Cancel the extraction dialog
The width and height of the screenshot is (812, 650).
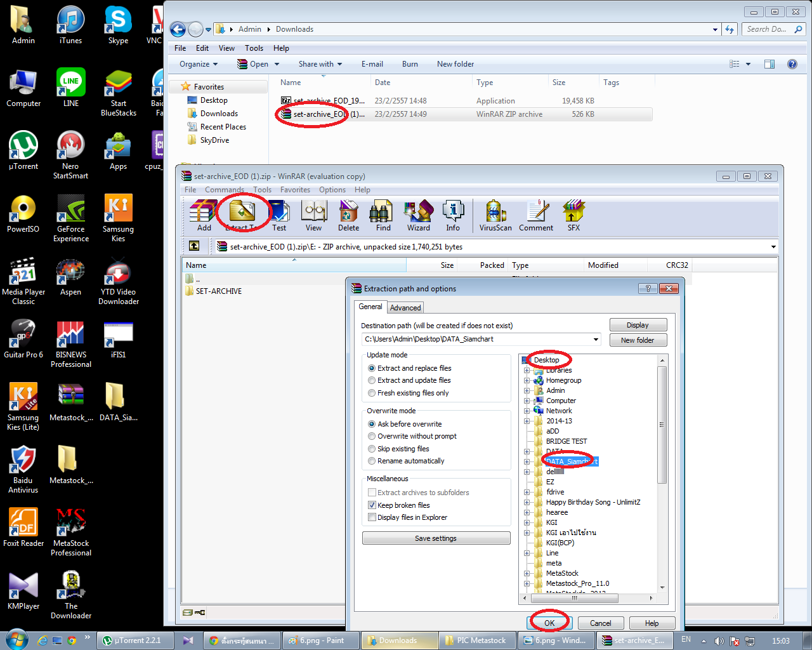600,623
